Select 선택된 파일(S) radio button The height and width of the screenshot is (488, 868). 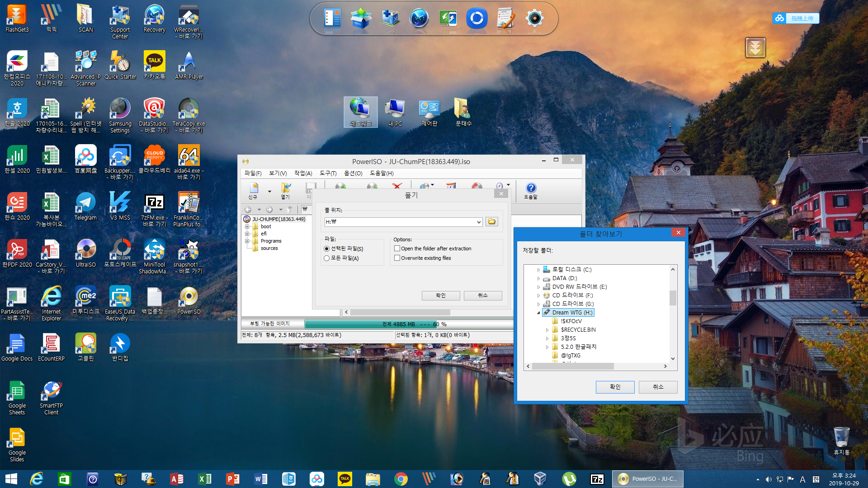(x=326, y=249)
